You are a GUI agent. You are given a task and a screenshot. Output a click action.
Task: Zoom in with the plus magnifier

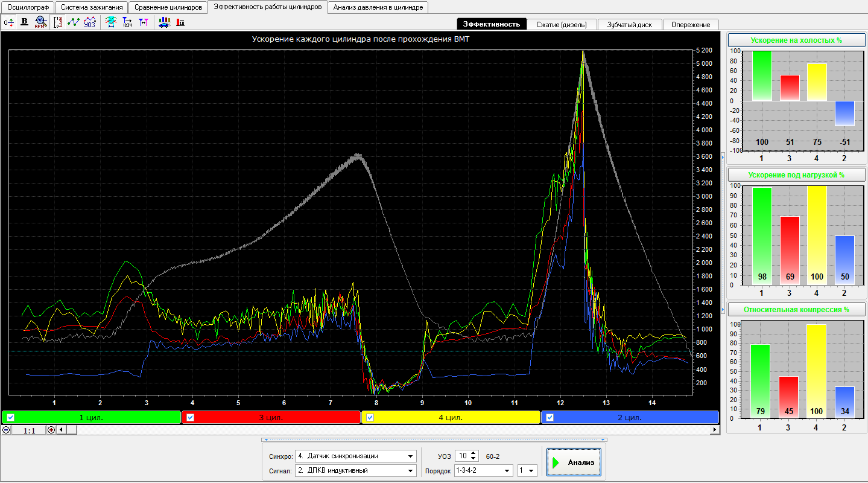[51, 430]
